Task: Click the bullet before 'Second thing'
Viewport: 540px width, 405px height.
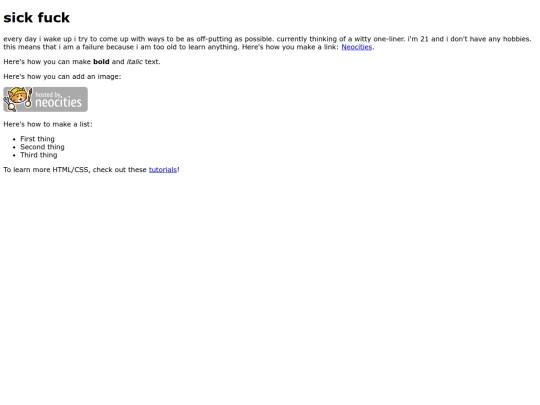Action: tap(14, 147)
